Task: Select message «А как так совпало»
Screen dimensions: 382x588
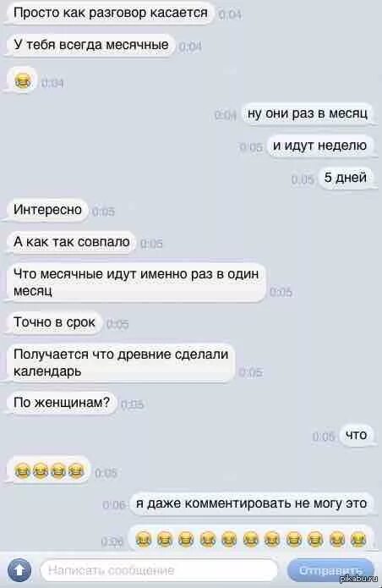Action: (71, 242)
